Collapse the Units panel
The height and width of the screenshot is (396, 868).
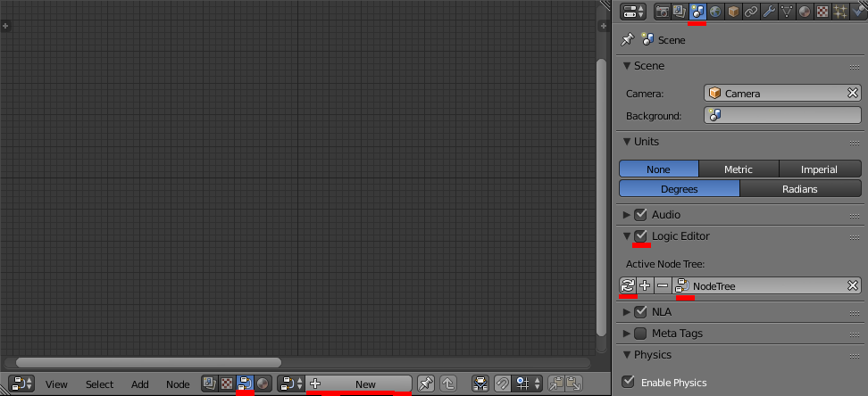coord(627,142)
